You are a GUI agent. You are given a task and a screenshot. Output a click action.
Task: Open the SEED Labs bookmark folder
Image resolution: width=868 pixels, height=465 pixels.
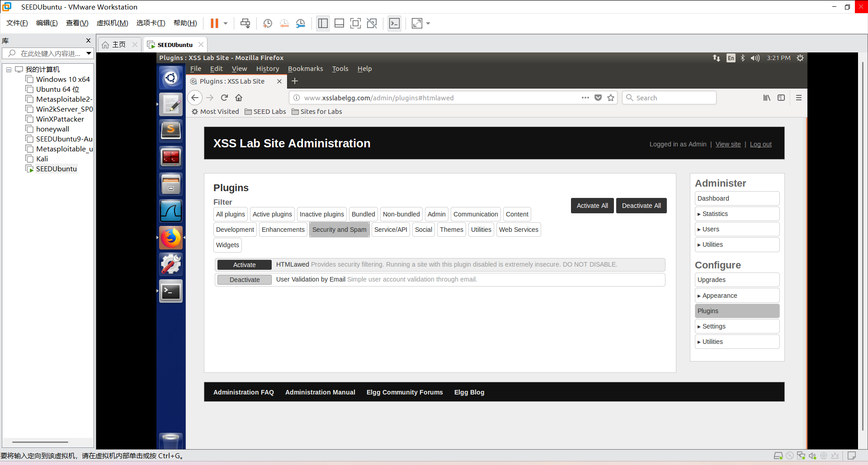coord(265,112)
